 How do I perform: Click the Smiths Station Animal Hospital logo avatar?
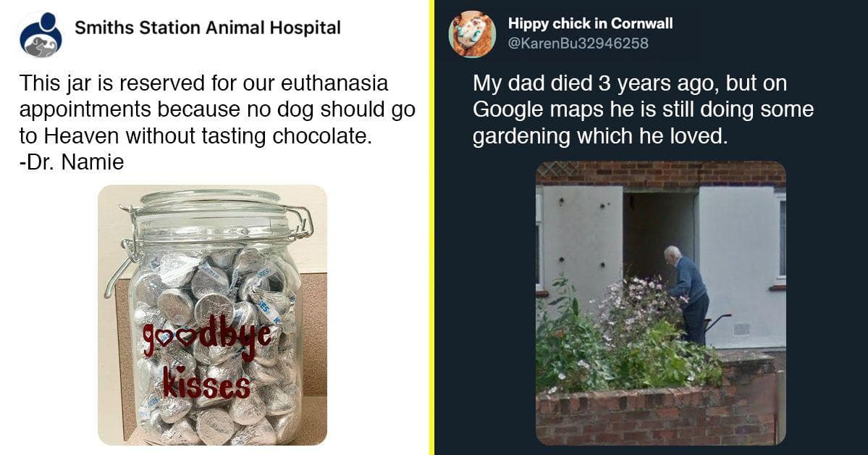41,33
